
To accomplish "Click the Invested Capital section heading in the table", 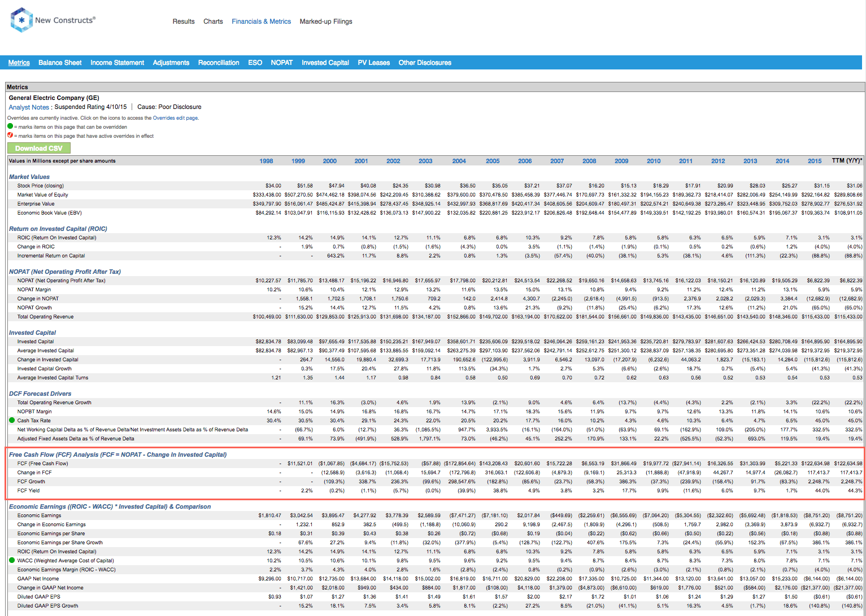I will click(x=33, y=333).
